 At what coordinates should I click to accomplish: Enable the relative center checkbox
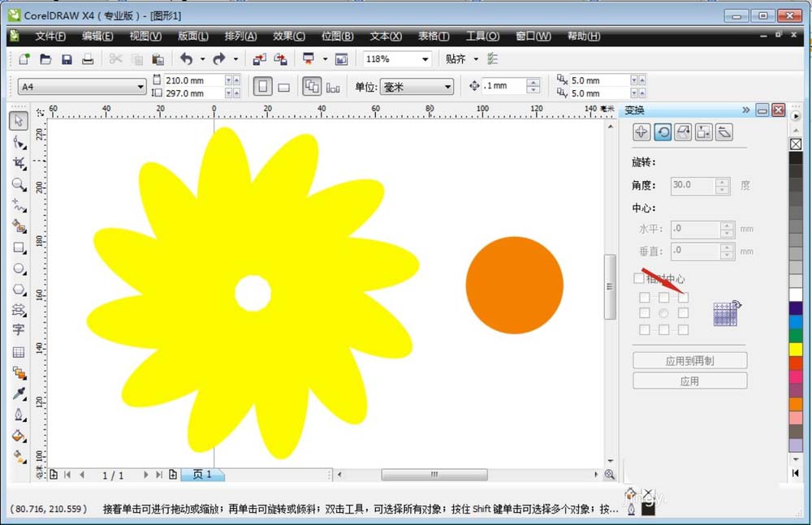click(x=639, y=278)
